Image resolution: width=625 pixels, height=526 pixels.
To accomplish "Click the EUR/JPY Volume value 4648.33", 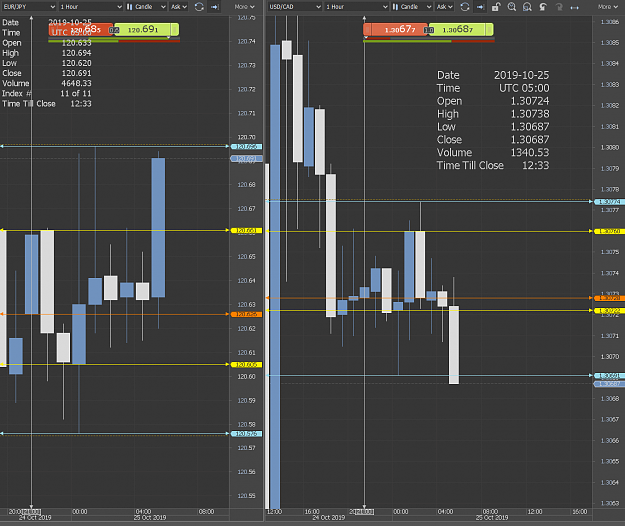I will pyautogui.click(x=76, y=83).
